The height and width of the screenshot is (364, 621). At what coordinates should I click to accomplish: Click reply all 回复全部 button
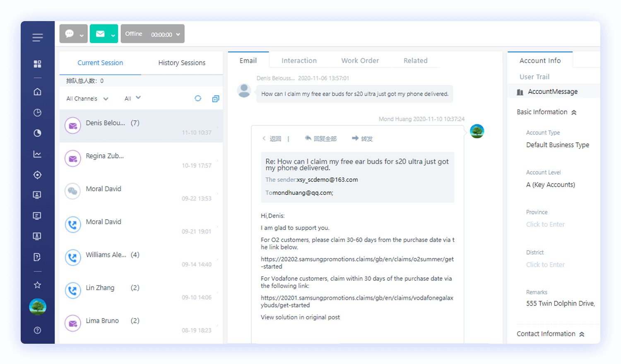(x=321, y=139)
